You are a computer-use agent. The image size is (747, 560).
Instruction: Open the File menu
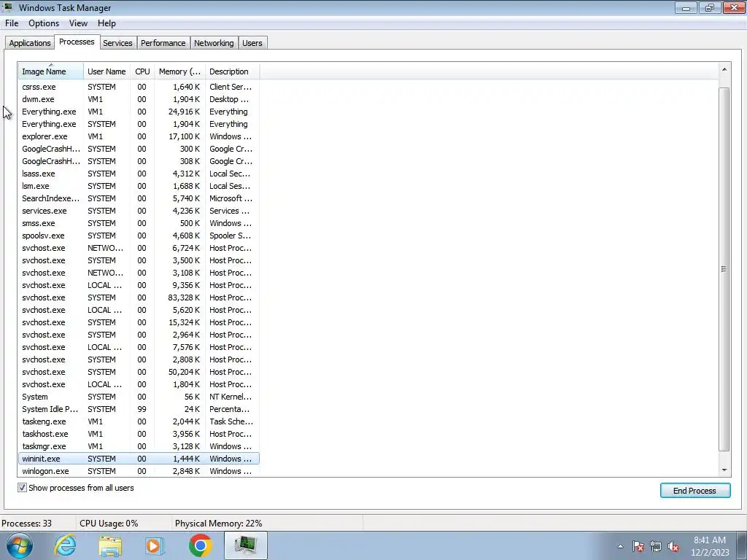coord(12,23)
